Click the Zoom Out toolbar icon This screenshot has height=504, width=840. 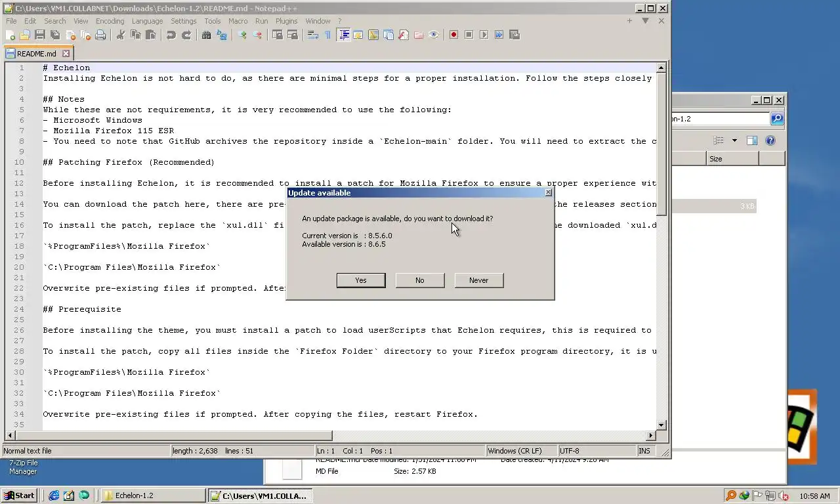point(257,35)
